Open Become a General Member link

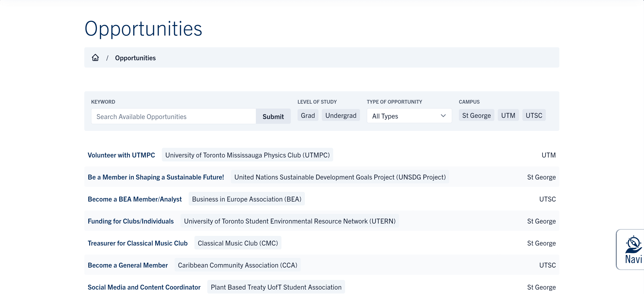click(128, 265)
